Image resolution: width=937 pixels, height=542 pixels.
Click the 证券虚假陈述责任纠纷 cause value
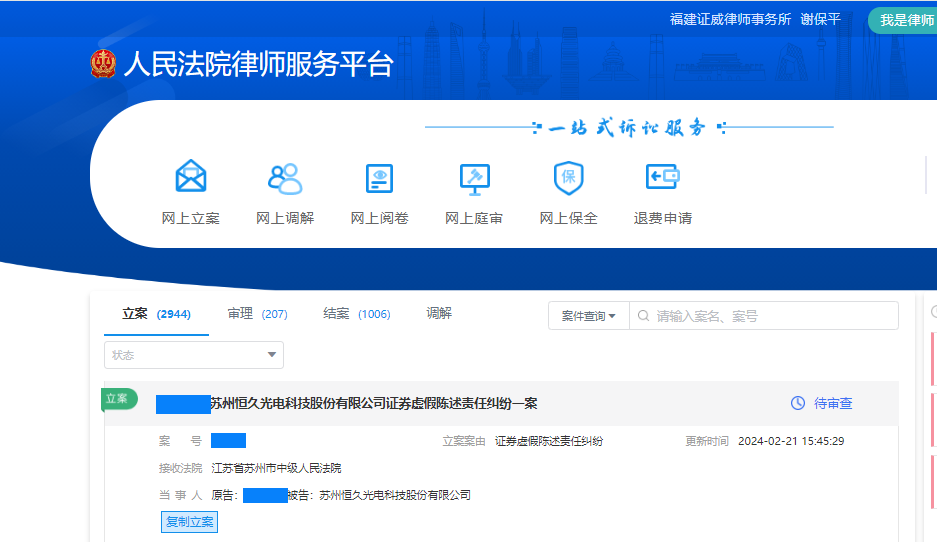click(549, 441)
